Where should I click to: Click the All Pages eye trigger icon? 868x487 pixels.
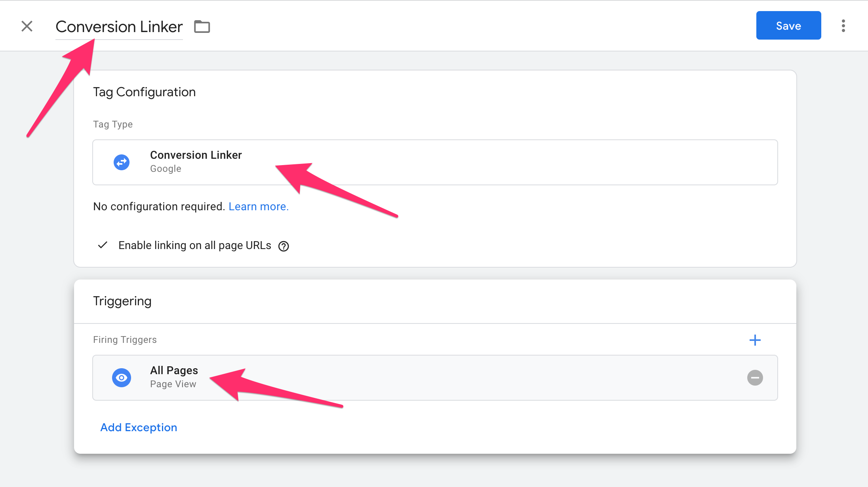[122, 378]
